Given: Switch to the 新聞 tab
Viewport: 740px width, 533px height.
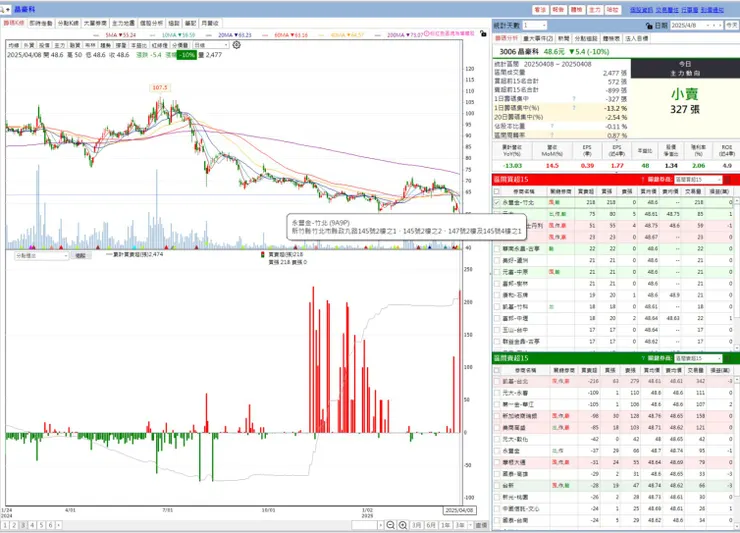Looking at the screenshot, I should pos(563,38).
